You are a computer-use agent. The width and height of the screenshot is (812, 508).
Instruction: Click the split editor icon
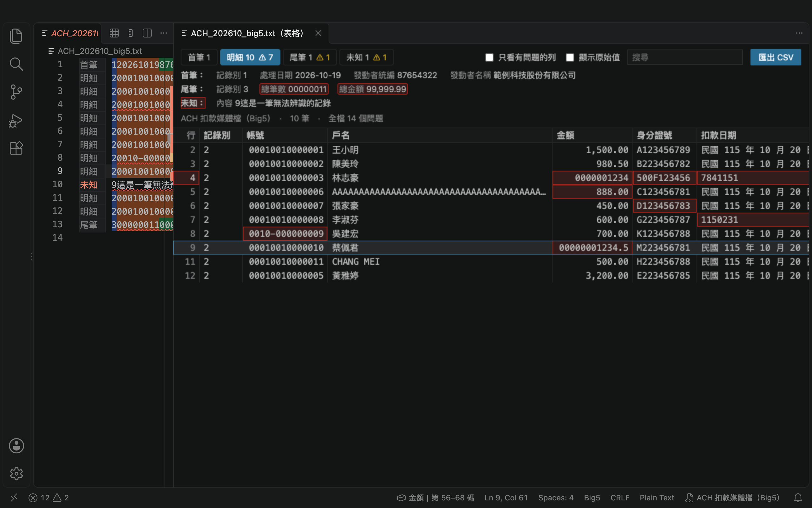pos(147,33)
